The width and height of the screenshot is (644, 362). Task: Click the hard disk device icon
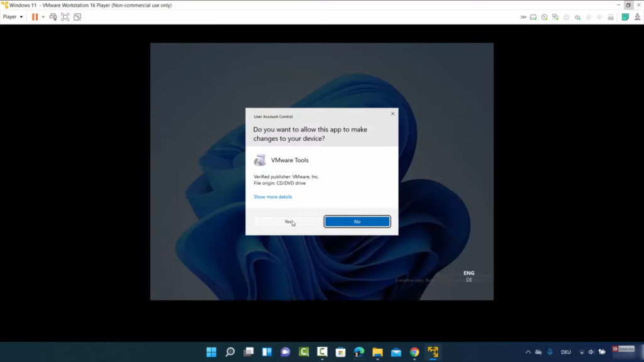533,17
